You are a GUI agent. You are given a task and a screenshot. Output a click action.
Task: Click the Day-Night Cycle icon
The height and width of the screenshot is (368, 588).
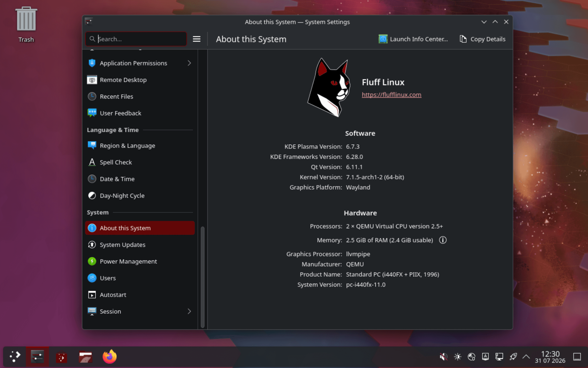(x=92, y=196)
